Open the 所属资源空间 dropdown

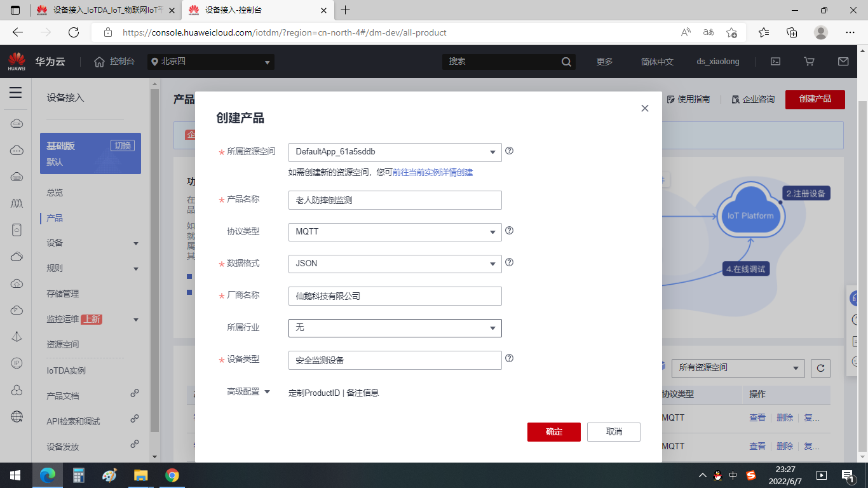pos(395,152)
